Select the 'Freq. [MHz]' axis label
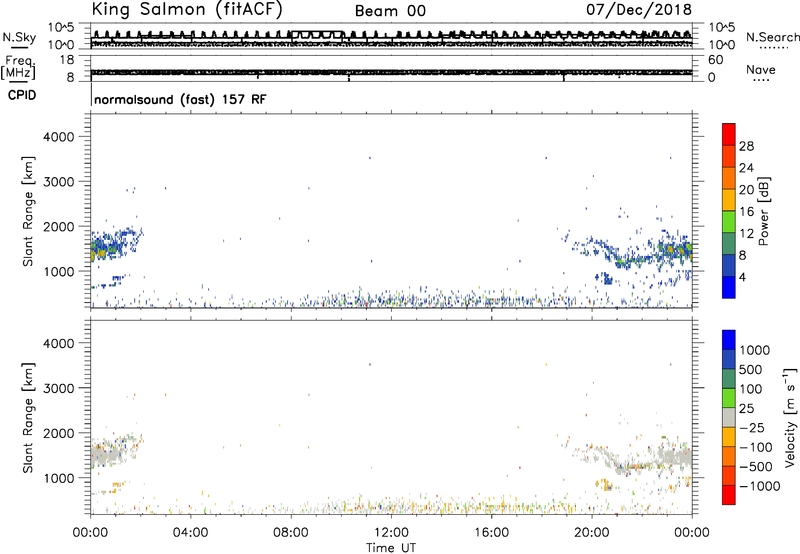 pos(18,68)
